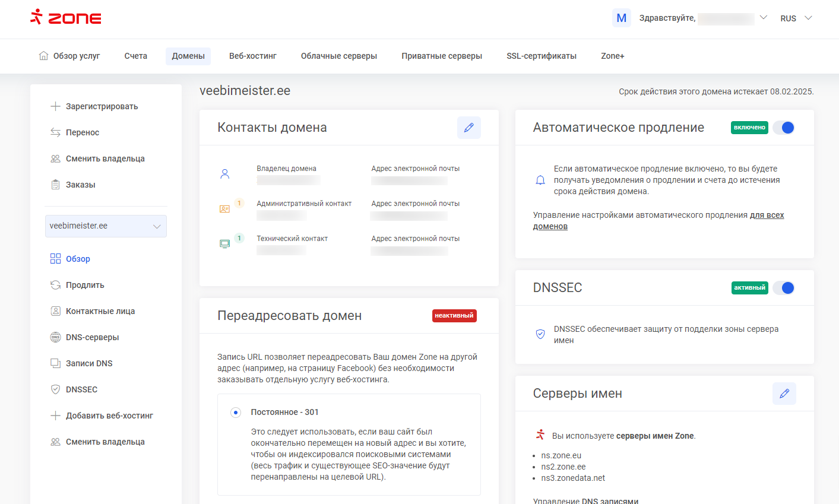The width and height of the screenshot is (839, 504).
Task: Edit name servers with pencil icon
Action: [784, 394]
